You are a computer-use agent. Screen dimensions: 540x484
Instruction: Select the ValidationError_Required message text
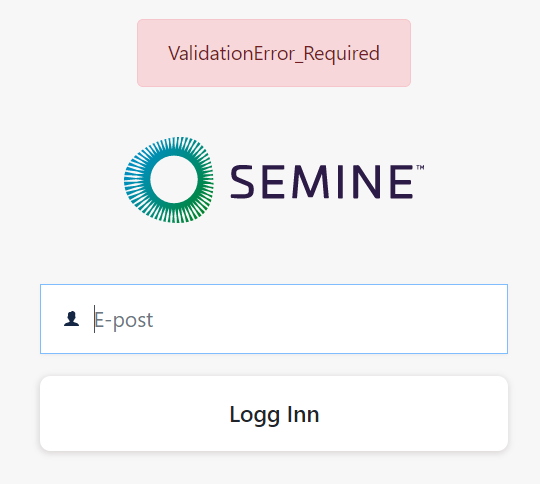274,53
